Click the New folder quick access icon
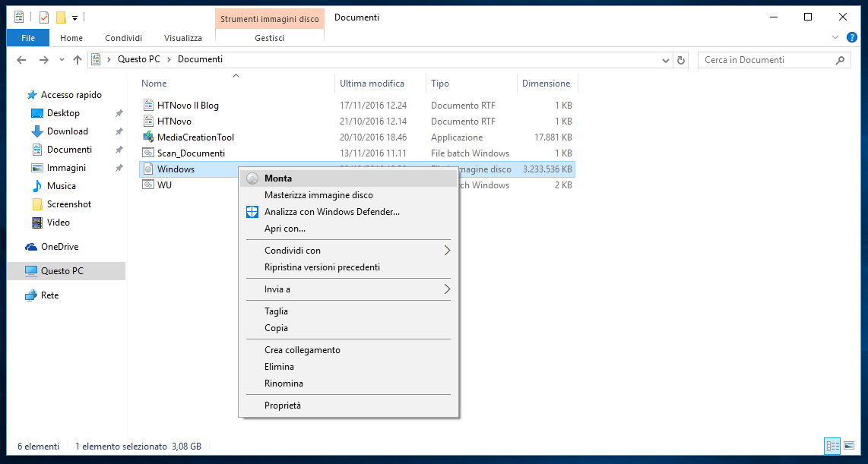 61,17
